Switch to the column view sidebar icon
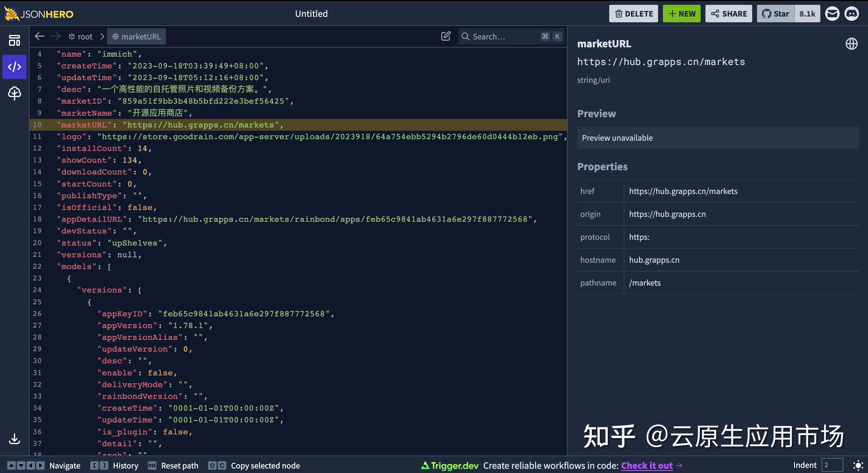The width and height of the screenshot is (868, 473). coord(14,40)
